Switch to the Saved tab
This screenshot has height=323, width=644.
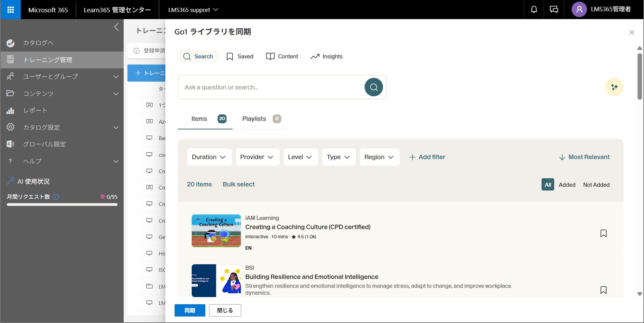(x=239, y=56)
